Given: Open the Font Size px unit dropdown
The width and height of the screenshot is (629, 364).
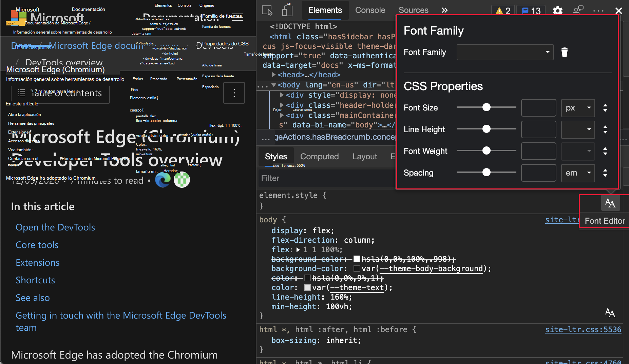Looking at the screenshot, I should [578, 108].
